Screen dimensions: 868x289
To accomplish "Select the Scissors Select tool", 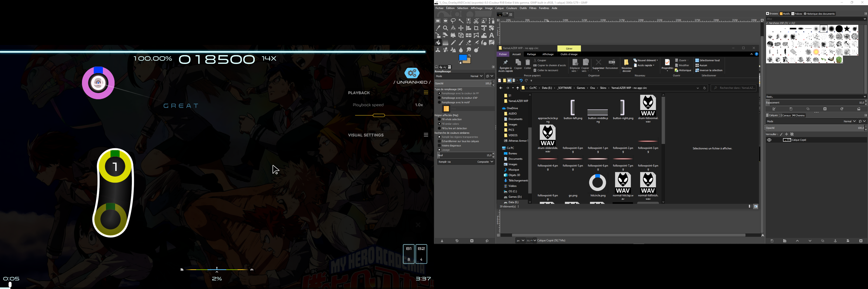I will click(476, 21).
